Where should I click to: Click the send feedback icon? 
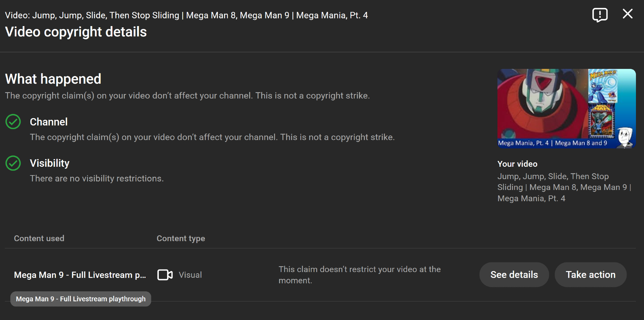coord(600,15)
